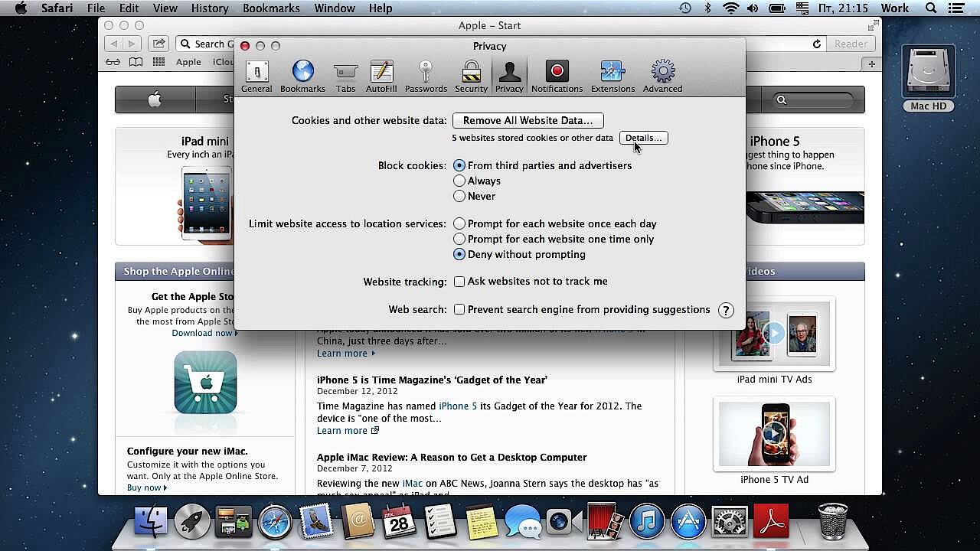This screenshot has height=551, width=980.
Task: Click the Details button
Action: [x=643, y=138]
